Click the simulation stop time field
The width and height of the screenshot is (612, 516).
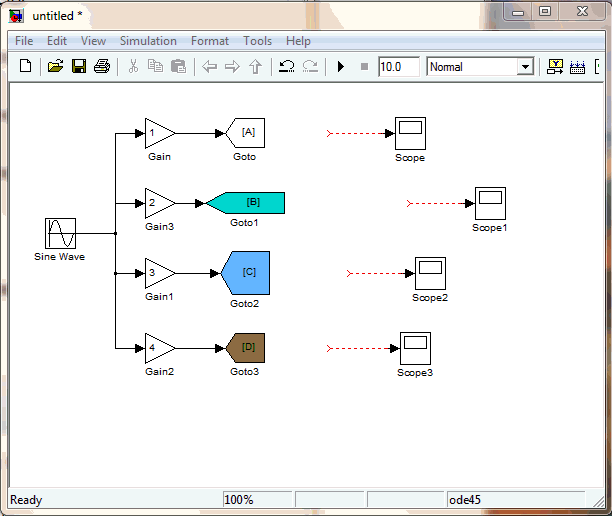pyautogui.click(x=398, y=67)
